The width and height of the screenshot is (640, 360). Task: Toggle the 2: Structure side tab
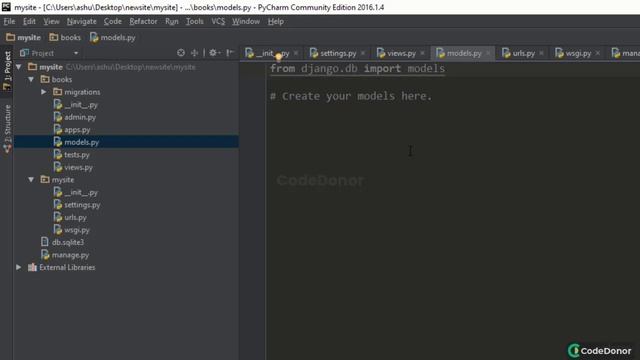7,129
